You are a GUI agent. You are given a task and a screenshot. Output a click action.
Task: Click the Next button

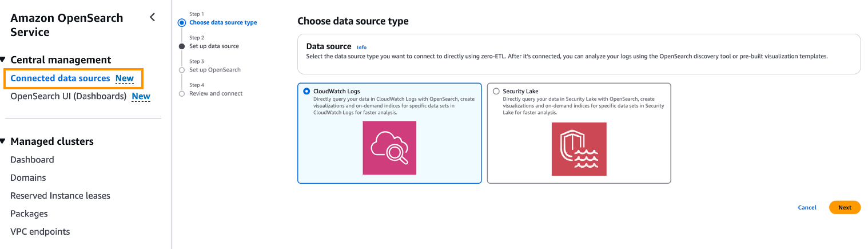(x=845, y=207)
